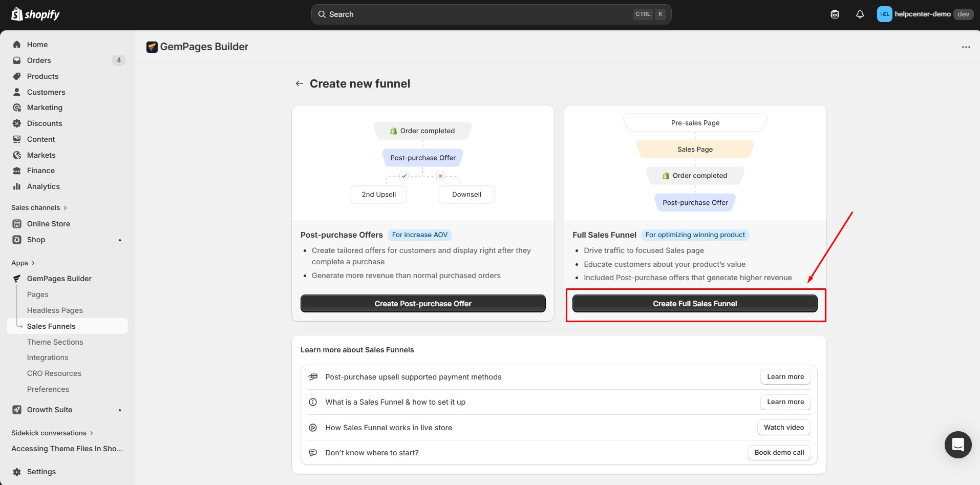The height and width of the screenshot is (485, 980).
Task: Click Create Full Sales Funnel
Action: [x=695, y=303]
